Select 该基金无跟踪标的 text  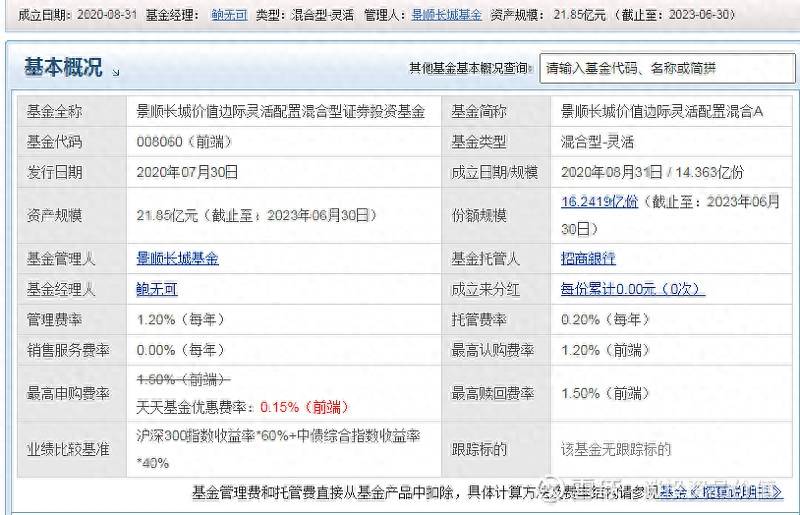coord(616,449)
